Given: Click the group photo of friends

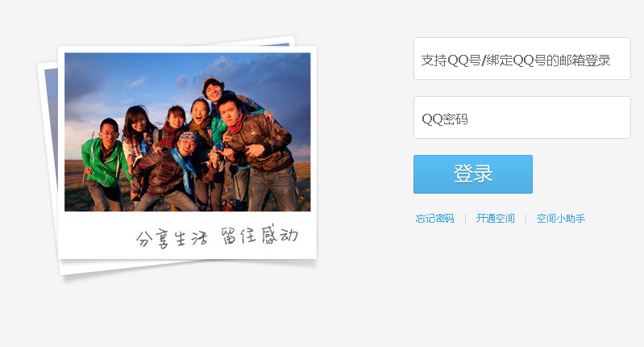Looking at the screenshot, I should point(187,132).
